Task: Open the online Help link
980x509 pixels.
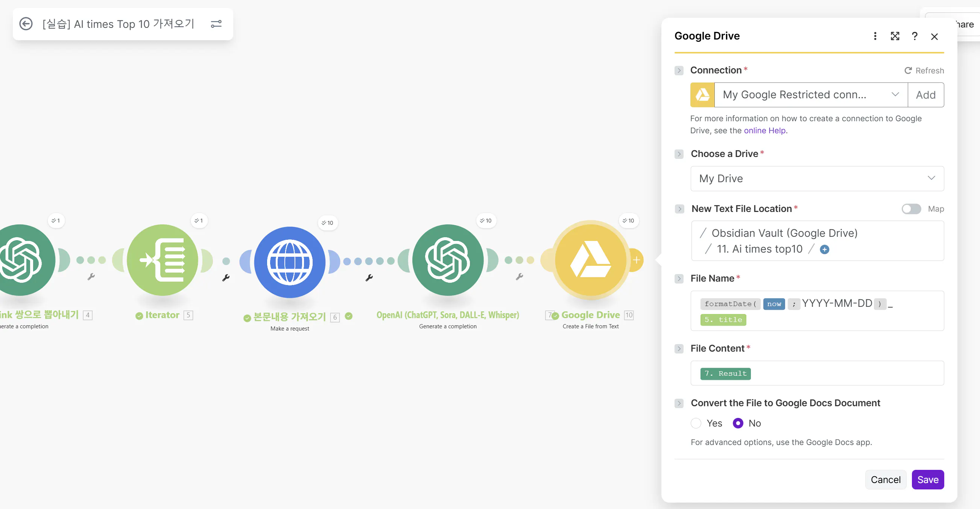Action: [765, 130]
